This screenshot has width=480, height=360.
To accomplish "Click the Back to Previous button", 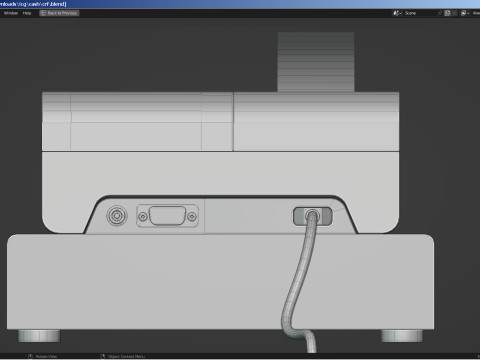I will (x=59, y=13).
